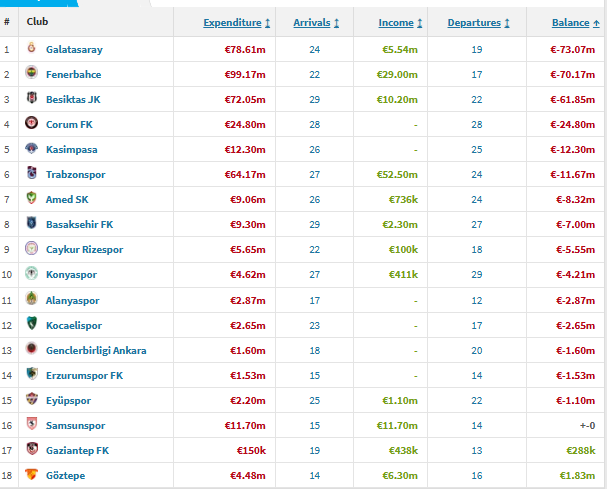Click Trabzonspor's income €52.50m

tap(397, 175)
